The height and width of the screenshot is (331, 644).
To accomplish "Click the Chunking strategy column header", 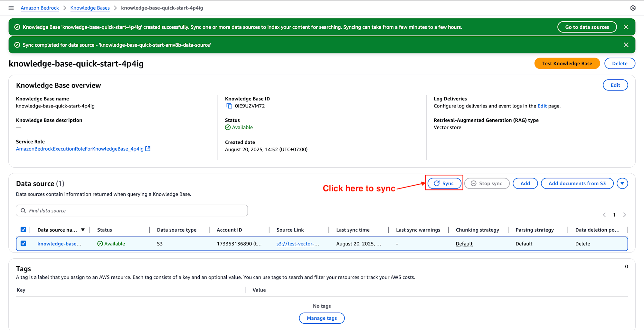I will [477, 230].
